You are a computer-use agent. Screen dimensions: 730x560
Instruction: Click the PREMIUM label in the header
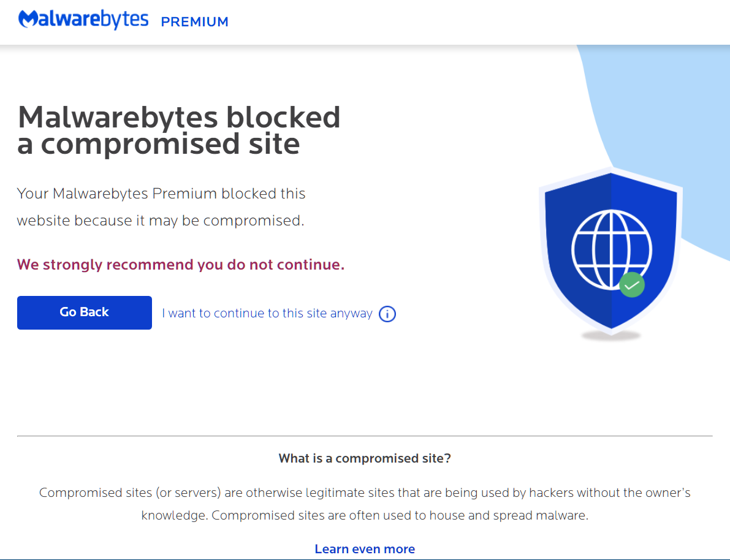coord(194,22)
